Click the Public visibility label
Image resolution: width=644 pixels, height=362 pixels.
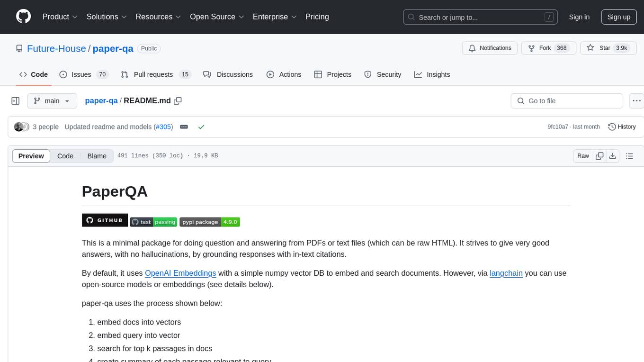coord(149,48)
